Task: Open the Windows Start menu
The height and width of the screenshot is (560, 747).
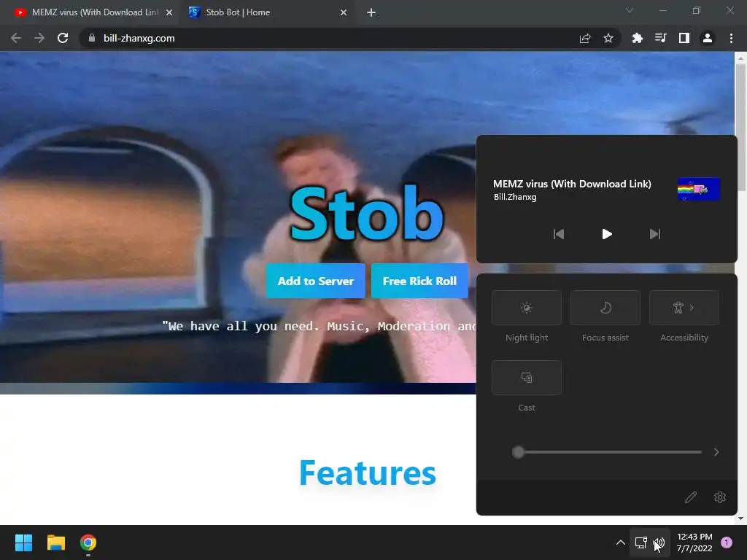Action: [23, 542]
